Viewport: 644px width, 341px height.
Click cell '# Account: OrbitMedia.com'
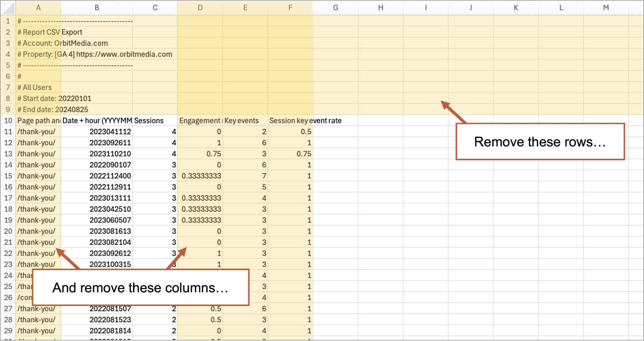point(62,43)
